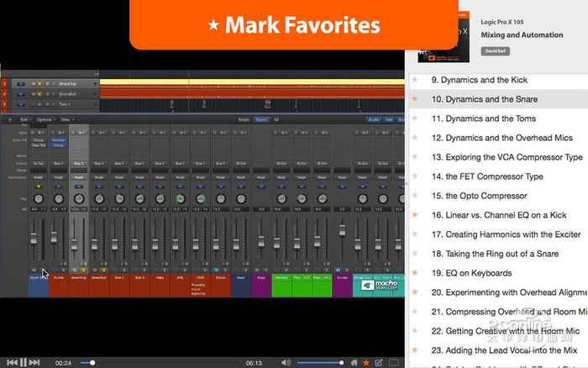Open the mixer Edit menu
Viewport: 588px width, 368px height.
pos(24,119)
